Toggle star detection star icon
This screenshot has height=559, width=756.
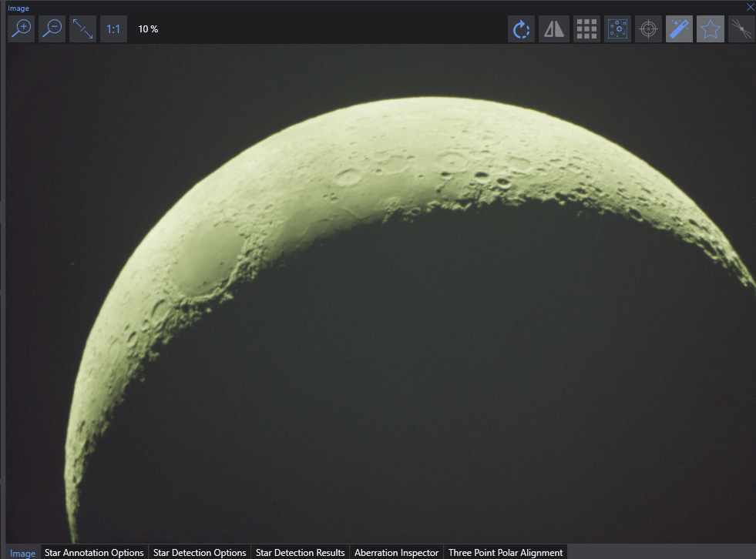710,29
